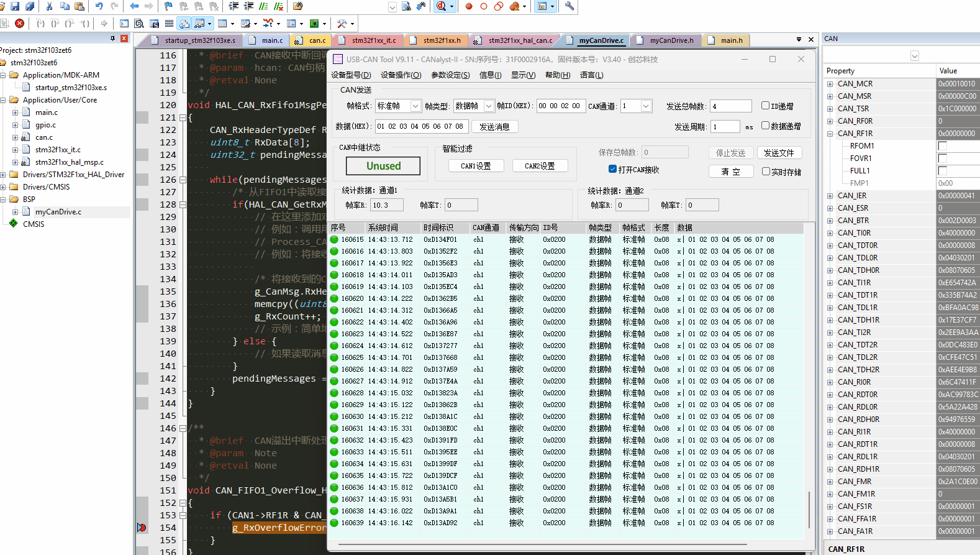Open the Toolbox hammer icon

pos(342,23)
